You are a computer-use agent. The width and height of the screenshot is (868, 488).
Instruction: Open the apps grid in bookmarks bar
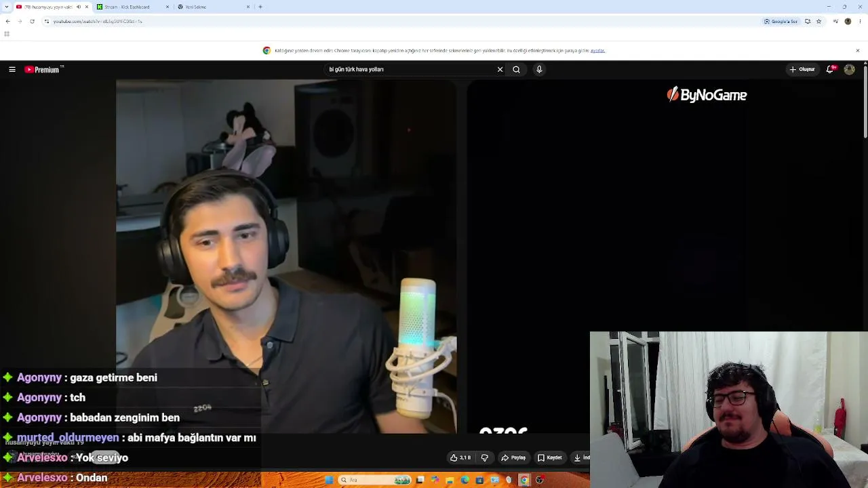tap(7, 34)
